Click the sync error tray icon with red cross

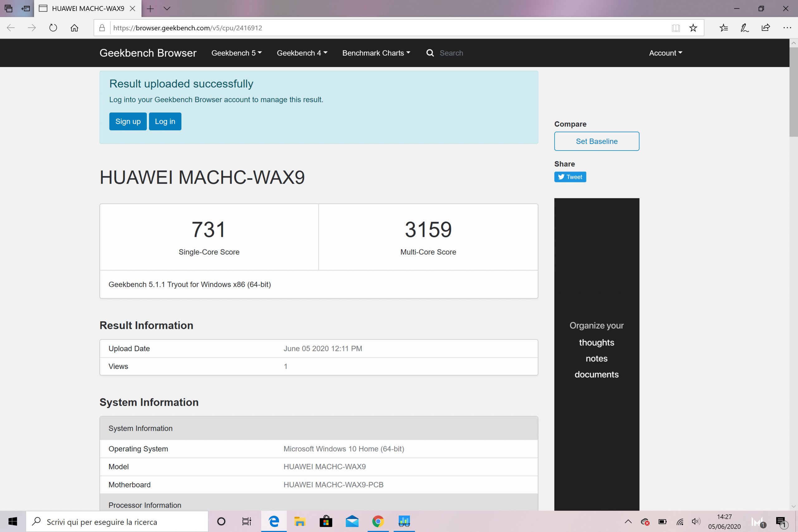[x=645, y=522]
